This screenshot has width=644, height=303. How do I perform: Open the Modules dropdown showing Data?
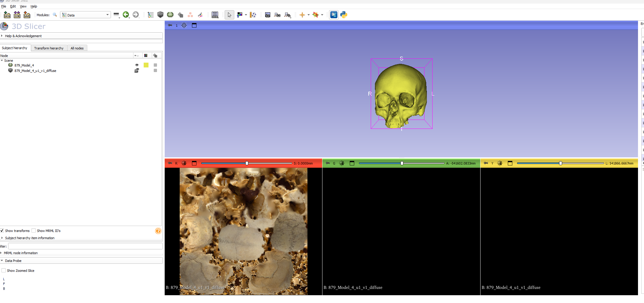[85, 15]
